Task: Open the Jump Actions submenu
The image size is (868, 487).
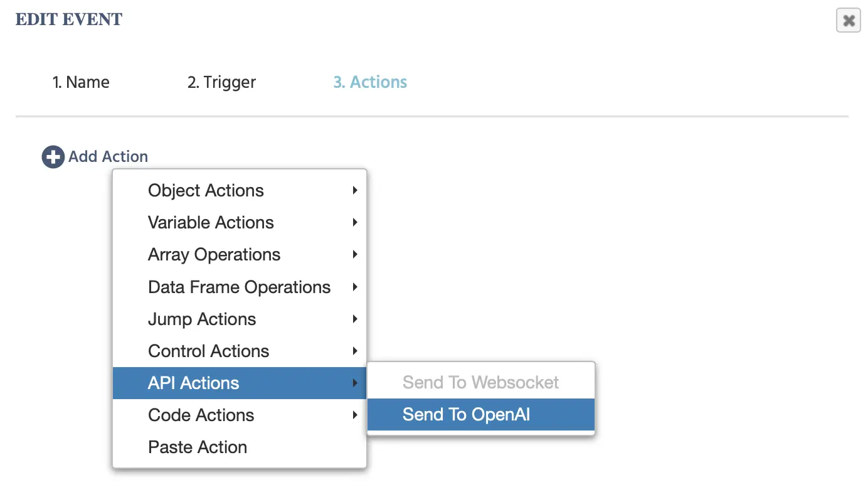Action: coord(202,319)
